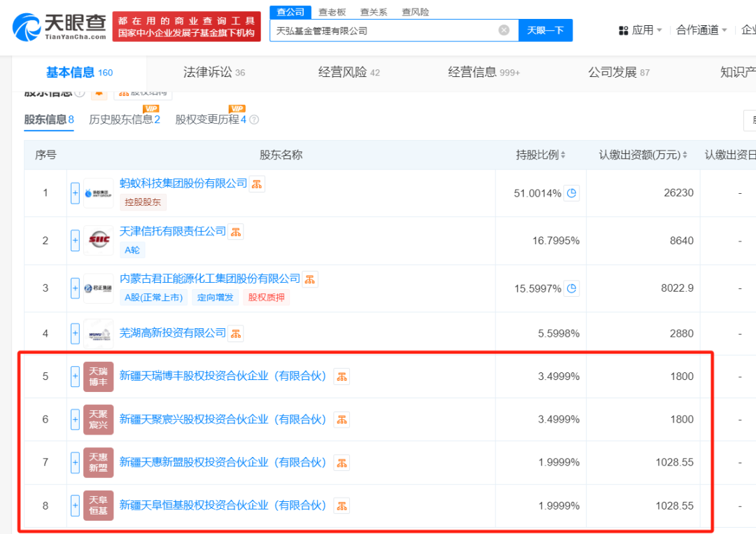Open equity structure icon for 蚂蚁科技集团股份有限公司
756x534 pixels.
[x=257, y=184]
